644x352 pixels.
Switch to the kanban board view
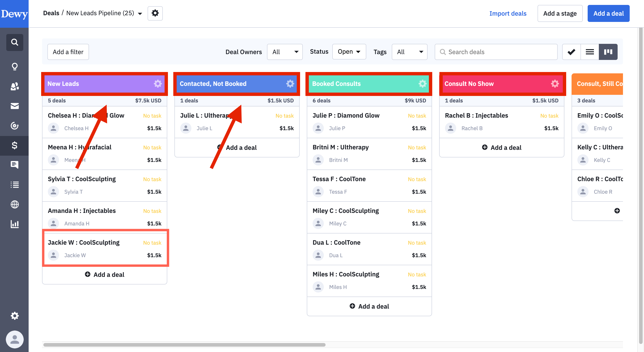click(608, 52)
